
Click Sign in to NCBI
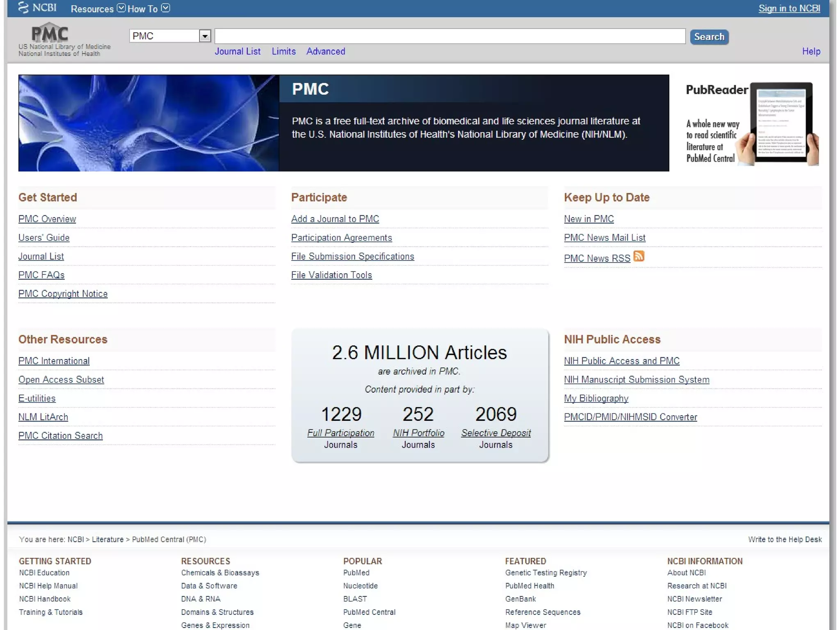789,9
